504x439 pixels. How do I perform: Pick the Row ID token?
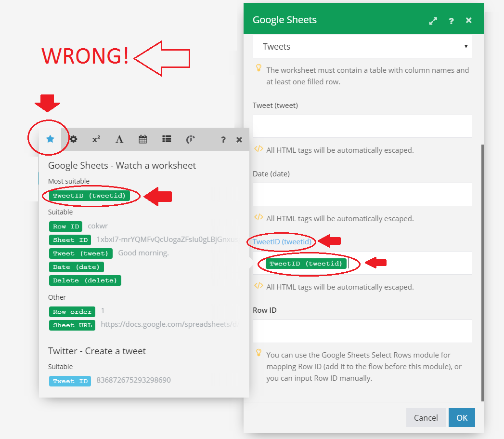pos(65,226)
